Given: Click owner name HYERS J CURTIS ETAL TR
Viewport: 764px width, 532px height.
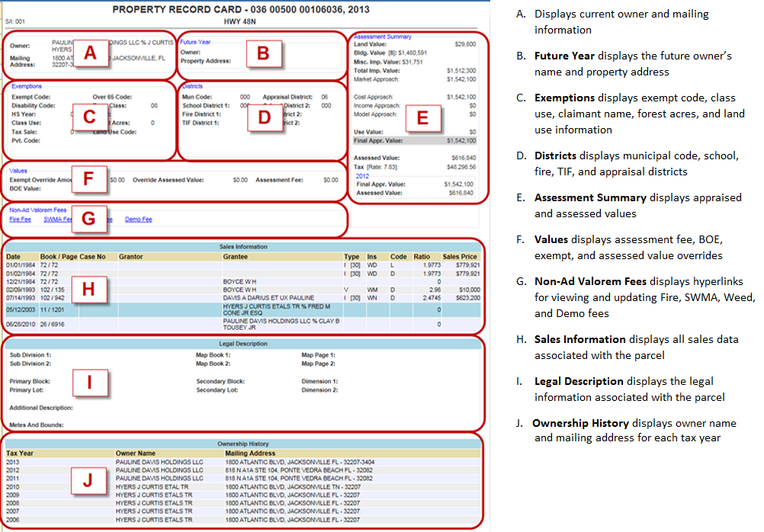Looking at the screenshot, I should point(152,487).
